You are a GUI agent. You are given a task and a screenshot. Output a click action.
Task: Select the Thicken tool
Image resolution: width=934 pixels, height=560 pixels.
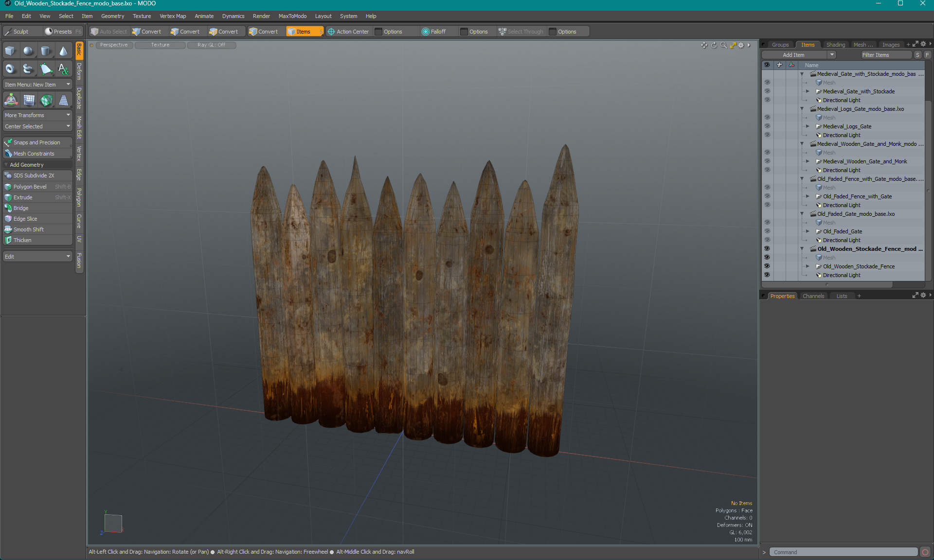(x=23, y=239)
